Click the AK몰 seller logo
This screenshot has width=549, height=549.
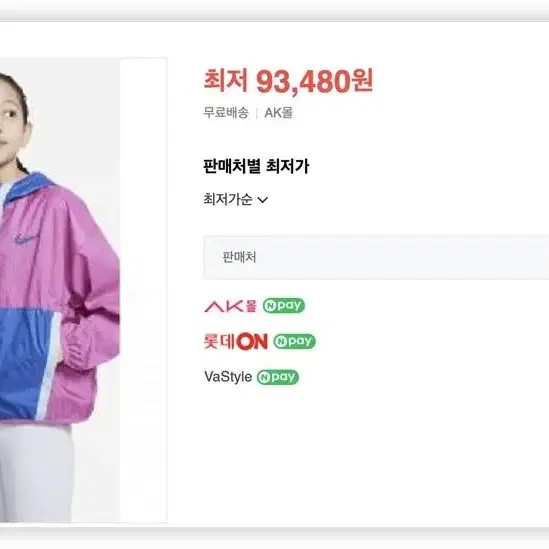[230, 306]
